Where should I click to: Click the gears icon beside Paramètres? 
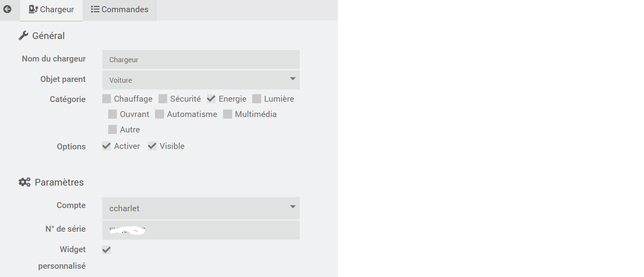(24, 182)
